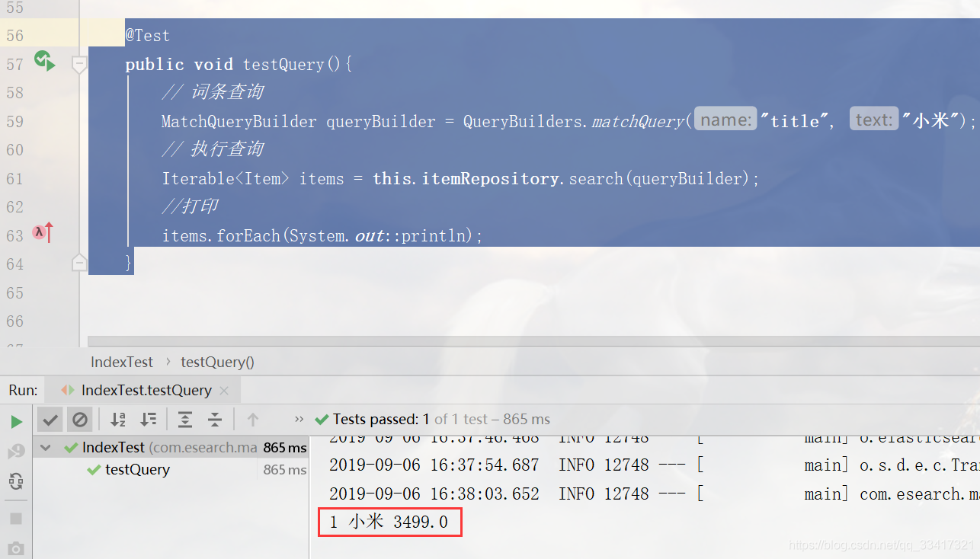
Task: Click the 865 ms duration of the IndexTest row
Action: 285,448
